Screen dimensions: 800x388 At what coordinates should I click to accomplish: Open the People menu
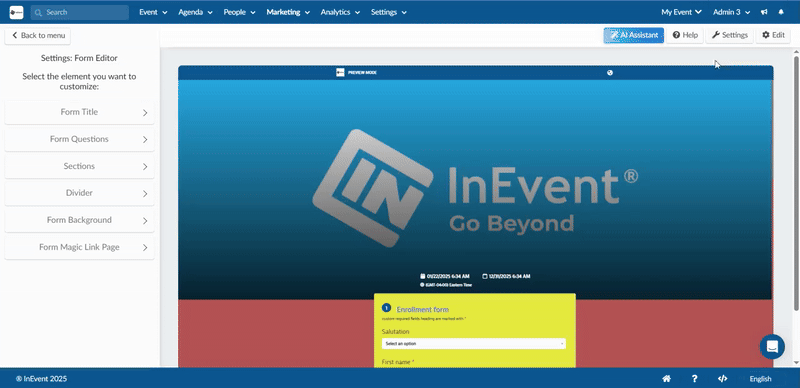[239, 12]
